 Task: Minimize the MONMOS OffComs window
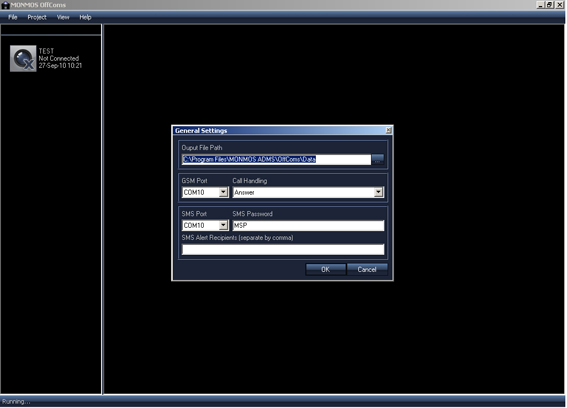pyautogui.click(x=540, y=5)
